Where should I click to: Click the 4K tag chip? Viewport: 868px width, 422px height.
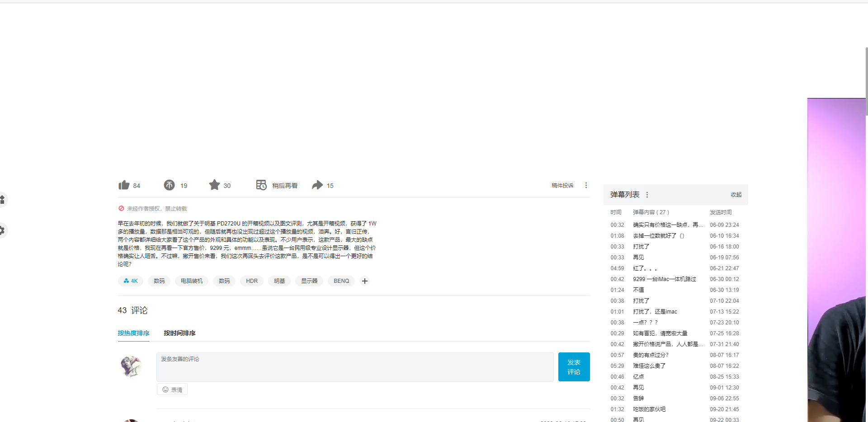point(130,281)
